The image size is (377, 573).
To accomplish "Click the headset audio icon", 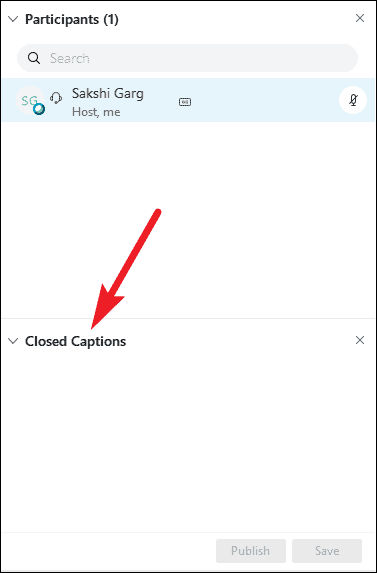I will pos(56,98).
